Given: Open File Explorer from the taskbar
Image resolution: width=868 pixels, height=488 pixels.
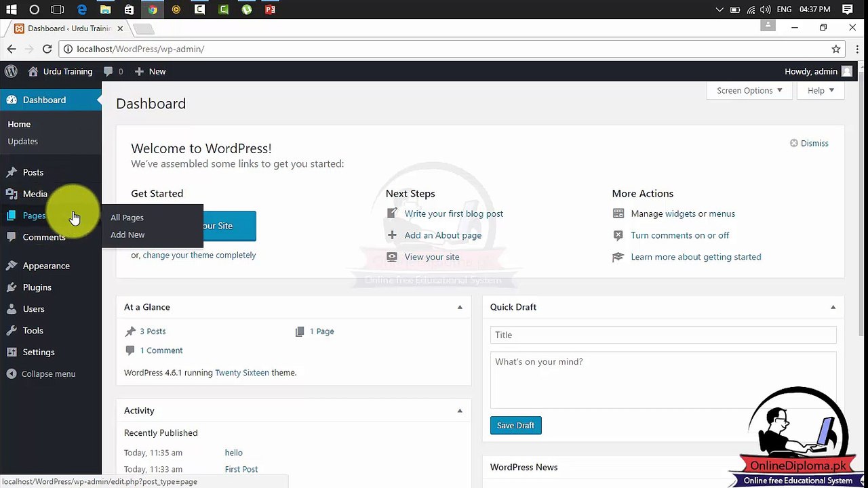Looking at the screenshot, I should click(x=105, y=9).
